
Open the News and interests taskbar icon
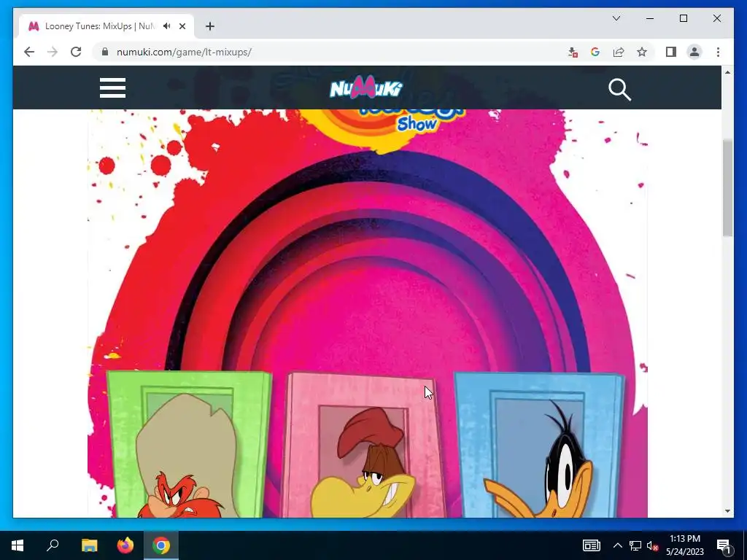[591, 545]
